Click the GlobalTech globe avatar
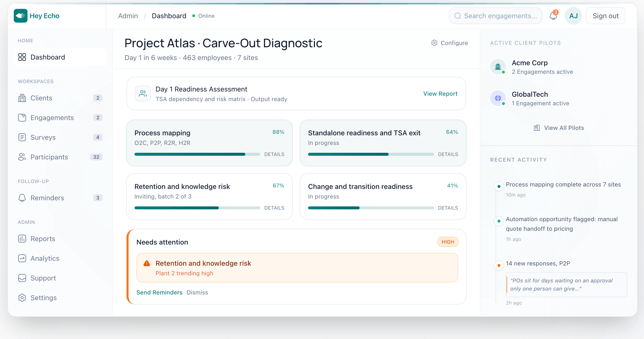 (498, 98)
